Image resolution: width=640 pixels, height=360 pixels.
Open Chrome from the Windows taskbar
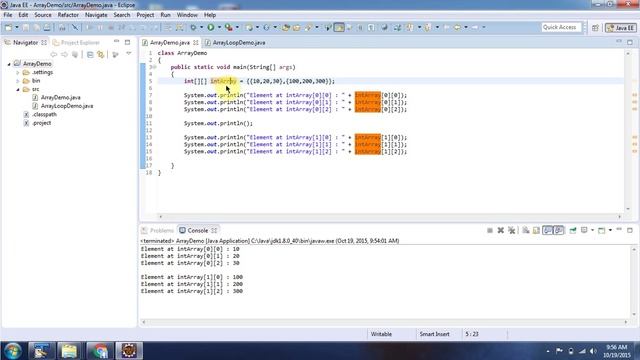click(x=100, y=351)
